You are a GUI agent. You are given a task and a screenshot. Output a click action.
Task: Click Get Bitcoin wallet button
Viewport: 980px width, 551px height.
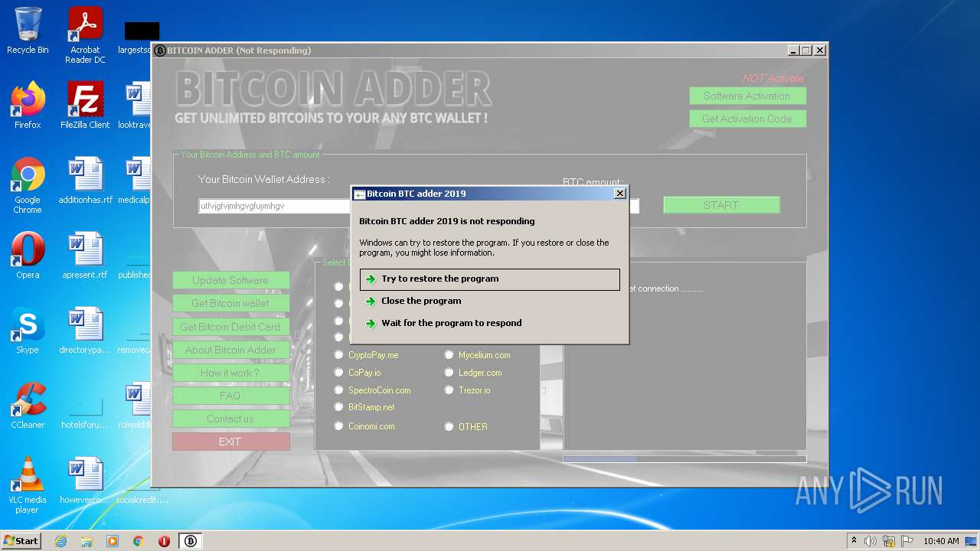[230, 303]
